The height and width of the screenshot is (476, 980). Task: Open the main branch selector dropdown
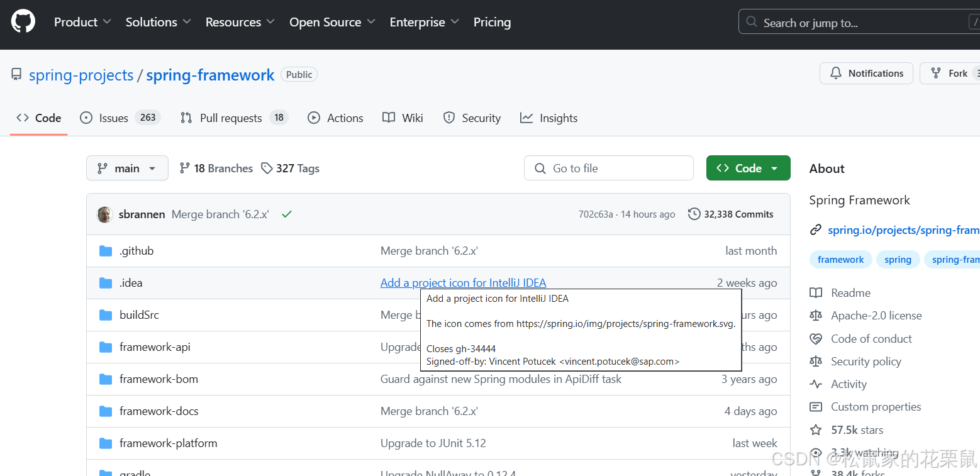(x=127, y=169)
